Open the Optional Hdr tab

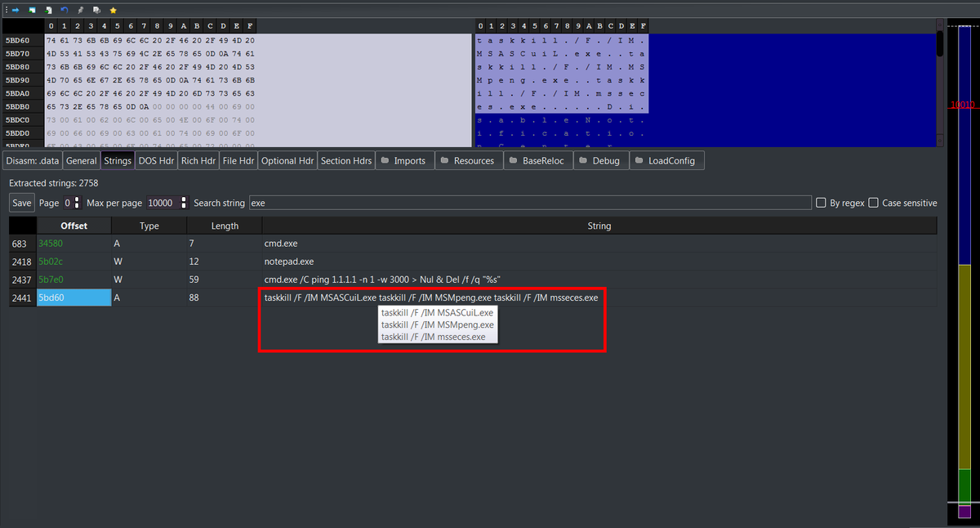(287, 161)
